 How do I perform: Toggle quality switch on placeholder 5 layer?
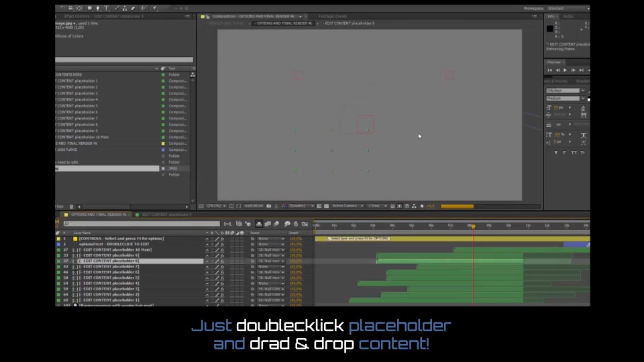(x=217, y=278)
